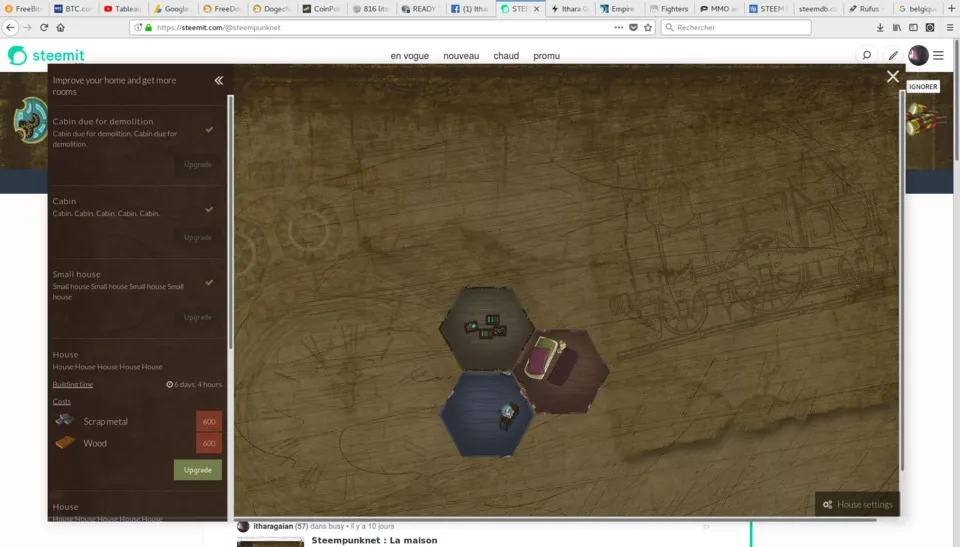Click the pencil icon to write a post
Viewport: 960px width, 547px height.
(x=893, y=55)
